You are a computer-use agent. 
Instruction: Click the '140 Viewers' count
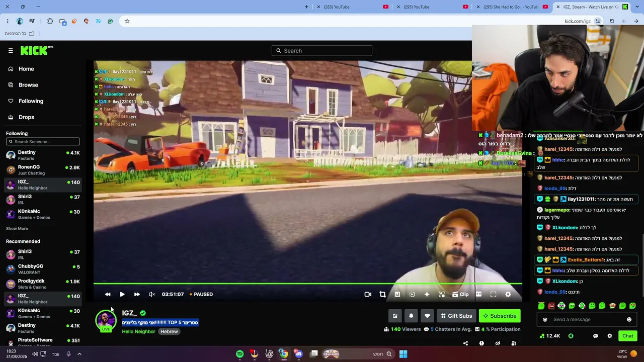pos(402,329)
